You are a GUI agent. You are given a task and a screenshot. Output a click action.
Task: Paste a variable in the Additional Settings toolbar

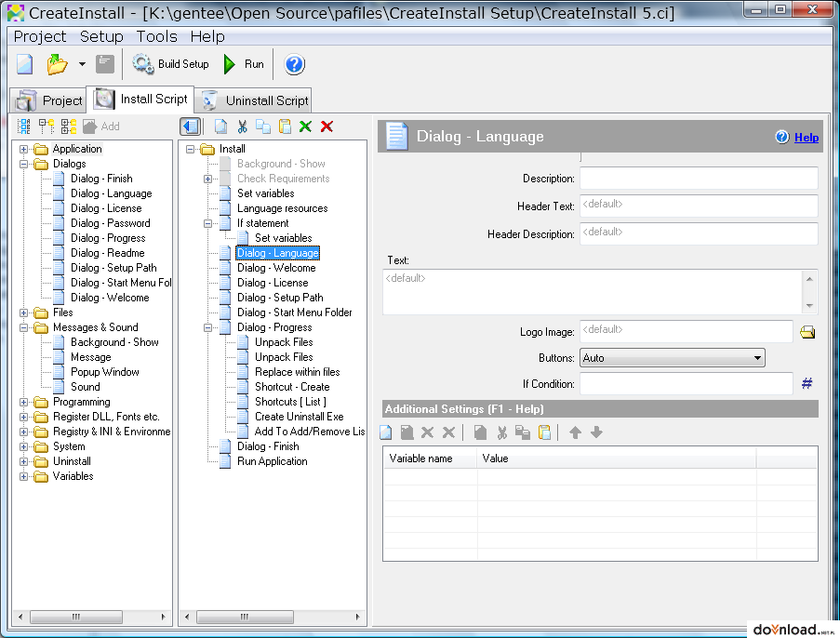coord(544,432)
